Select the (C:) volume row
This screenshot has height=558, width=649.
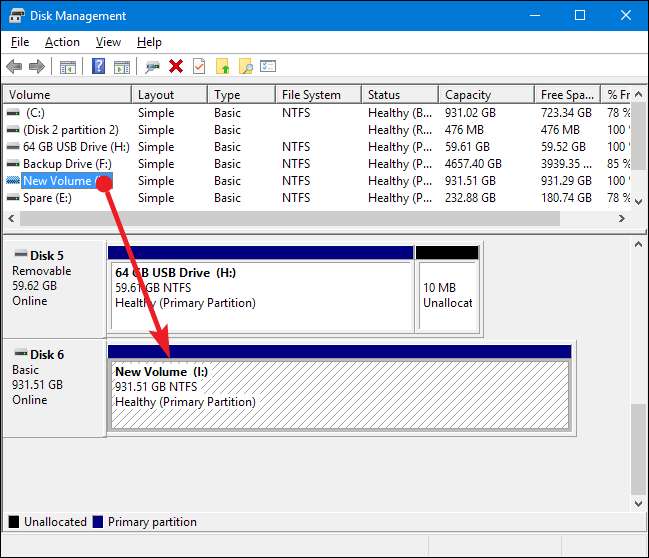pos(317,113)
